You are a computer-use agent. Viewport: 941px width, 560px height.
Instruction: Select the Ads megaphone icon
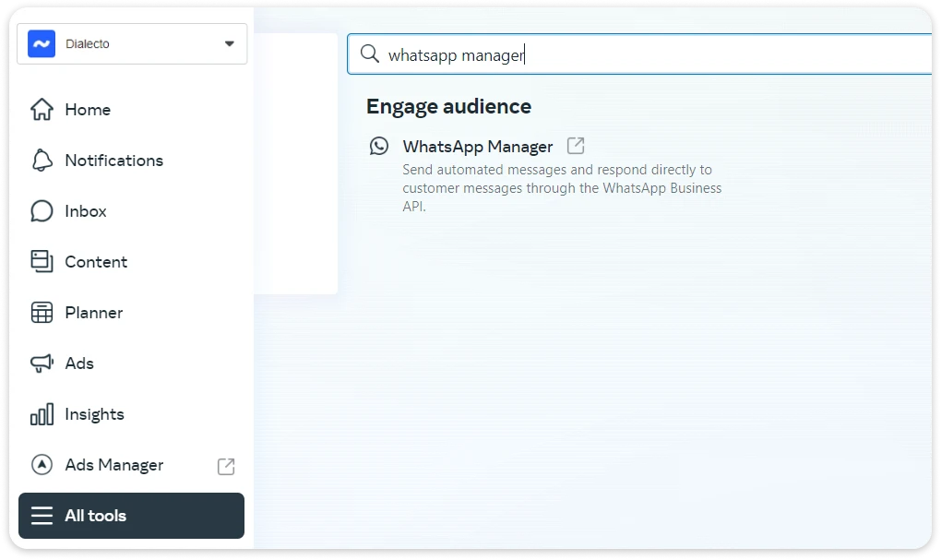(42, 363)
